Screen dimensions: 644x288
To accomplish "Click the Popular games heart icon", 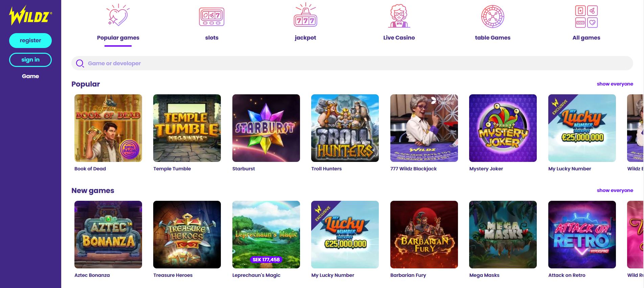I will [x=118, y=15].
